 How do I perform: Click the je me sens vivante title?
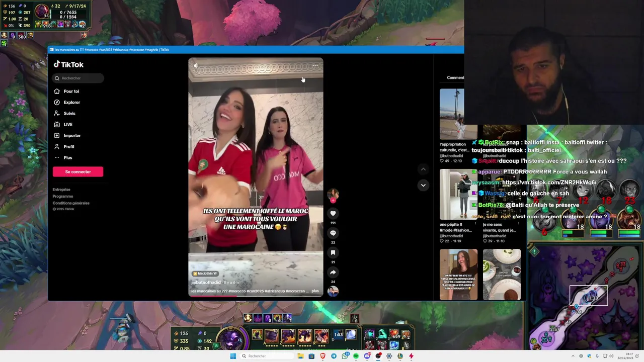(x=499, y=227)
